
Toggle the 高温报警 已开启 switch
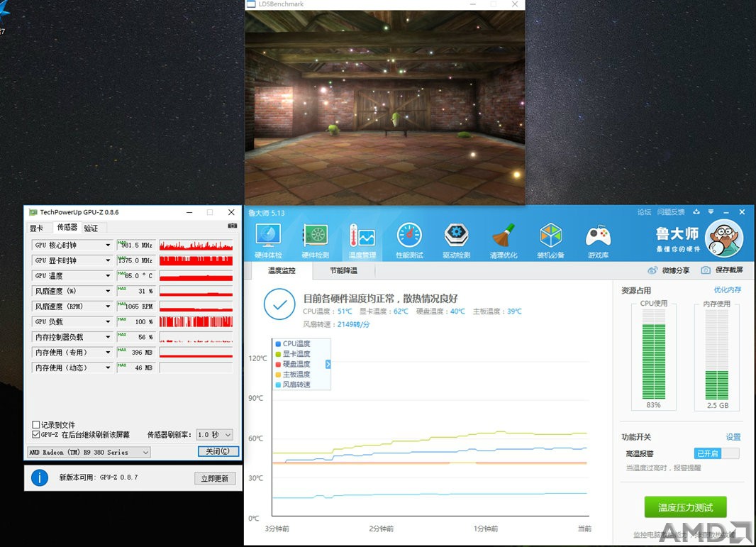(716, 453)
